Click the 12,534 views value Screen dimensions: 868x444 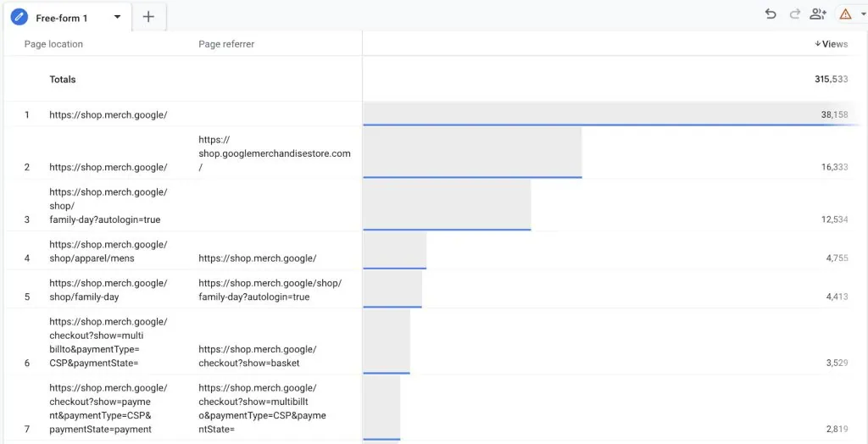click(x=835, y=219)
